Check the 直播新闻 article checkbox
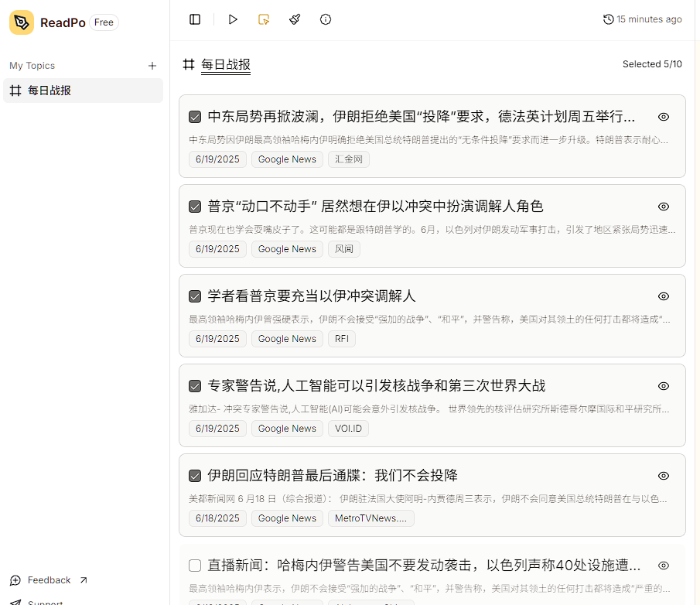This screenshot has width=700, height=605. coord(195,566)
